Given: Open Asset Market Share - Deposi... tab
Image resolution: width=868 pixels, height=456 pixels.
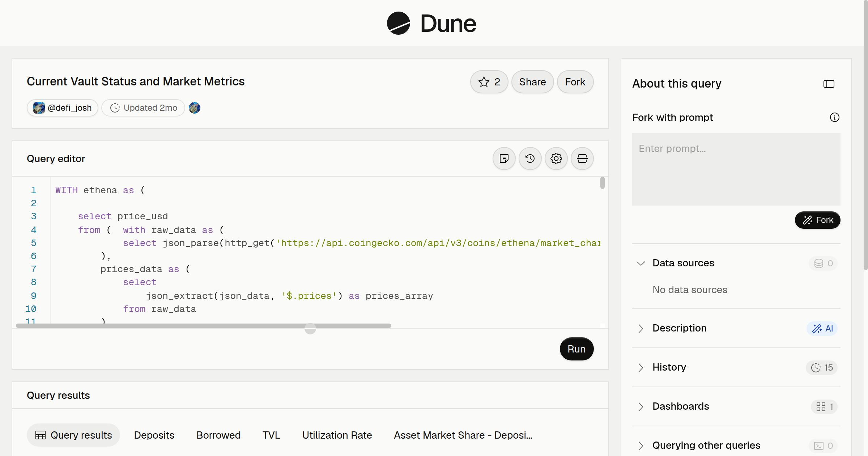Looking at the screenshot, I should pos(463,435).
